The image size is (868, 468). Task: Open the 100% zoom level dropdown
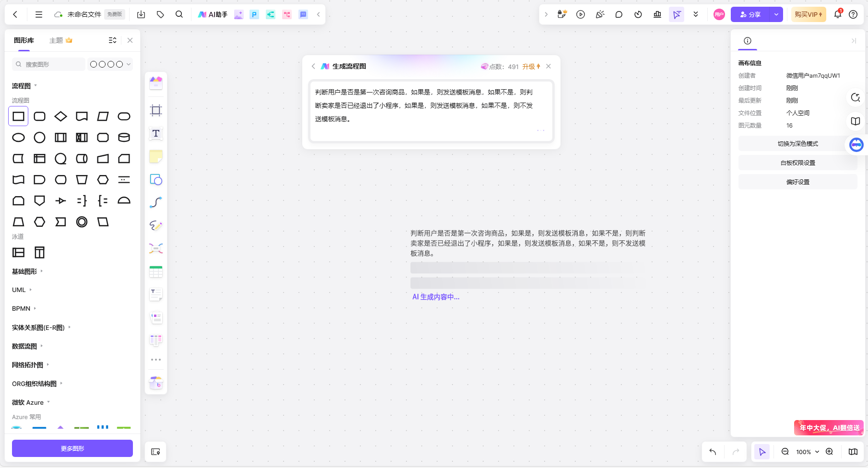coord(808,452)
